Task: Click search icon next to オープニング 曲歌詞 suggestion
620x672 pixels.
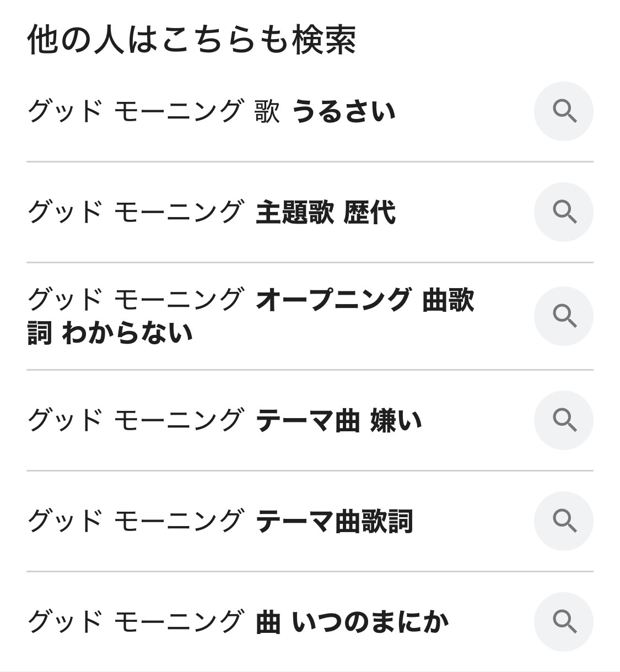Action: tap(563, 316)
